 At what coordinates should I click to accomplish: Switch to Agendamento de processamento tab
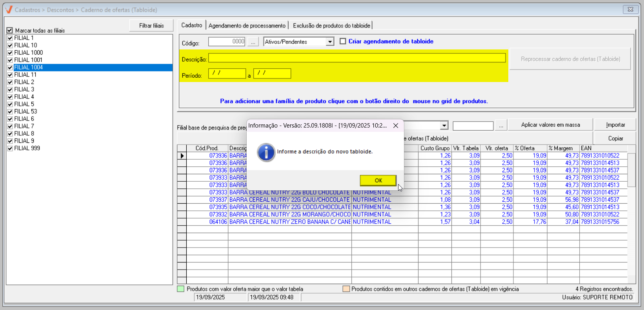pos(247,26)
